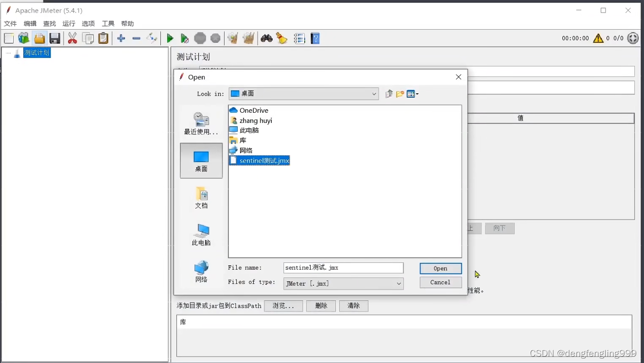This screenshot has width=644, height=363.
Task: Click the Copy toolbar icon
Action: tap(88, 38)
